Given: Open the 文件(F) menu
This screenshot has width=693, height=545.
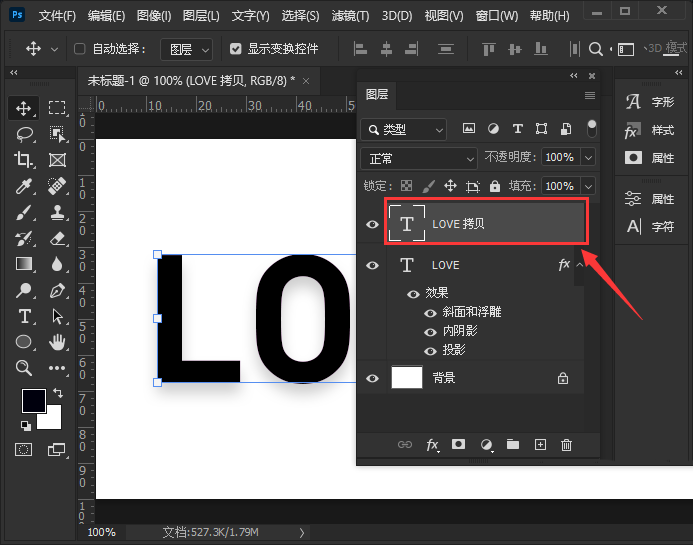Looking at the screenshot, I should (x=57, y=16).
